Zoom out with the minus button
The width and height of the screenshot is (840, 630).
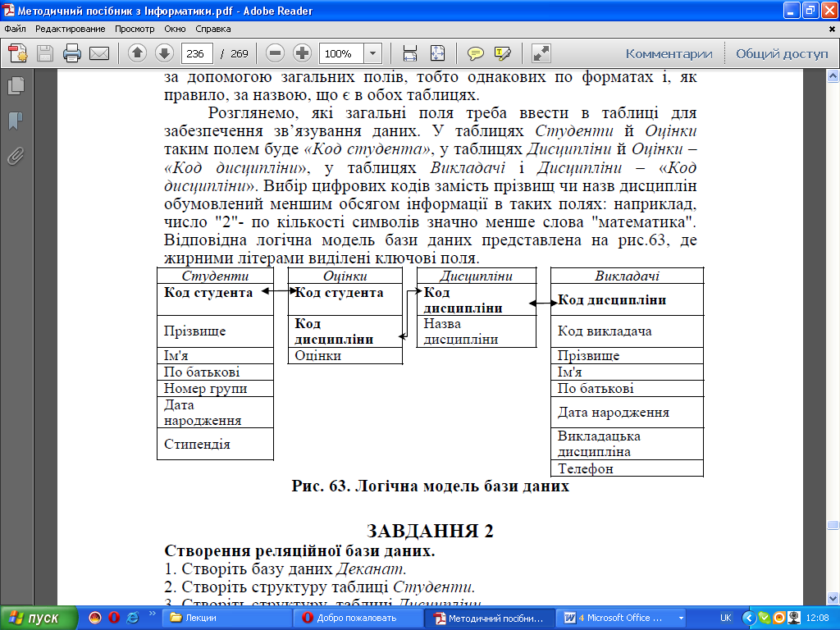(x=275, y=53)
